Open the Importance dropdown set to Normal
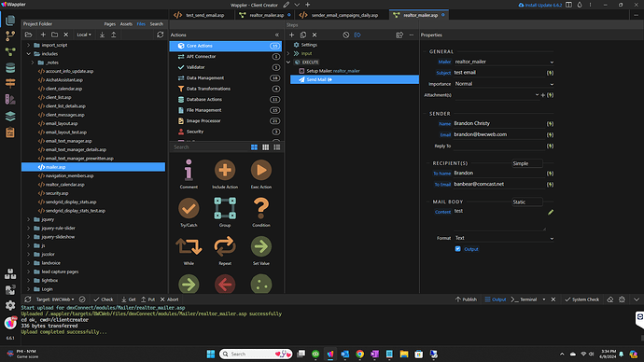The height and width of the screenshot is (362, 644). [x=504, y=84]
